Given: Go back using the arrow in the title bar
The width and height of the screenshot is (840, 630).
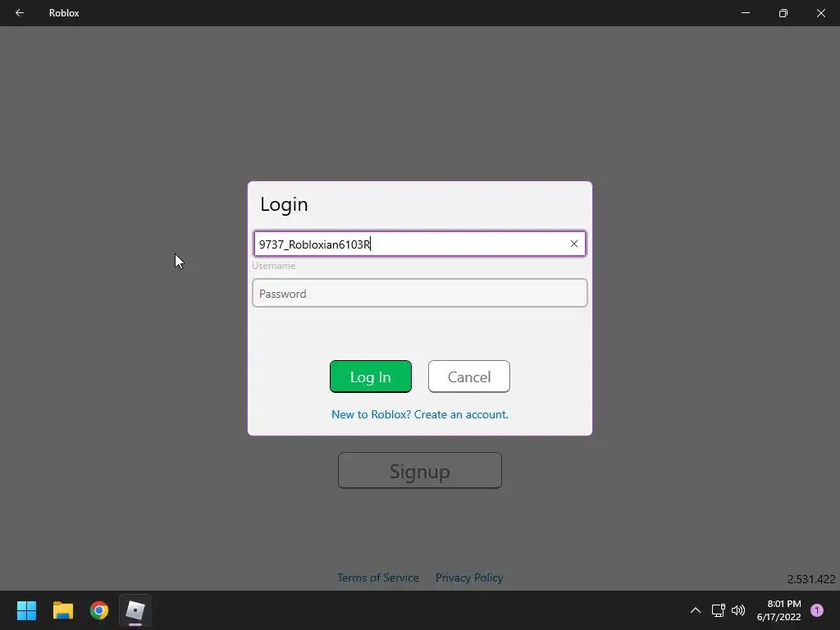Looking at the screenshot, I should (20, 13).
